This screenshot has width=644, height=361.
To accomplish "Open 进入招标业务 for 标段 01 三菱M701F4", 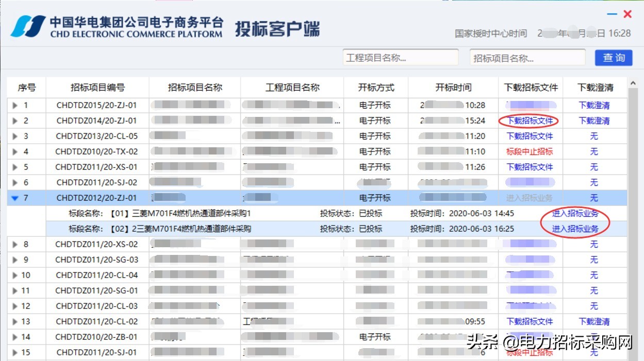I will [575, 213].
